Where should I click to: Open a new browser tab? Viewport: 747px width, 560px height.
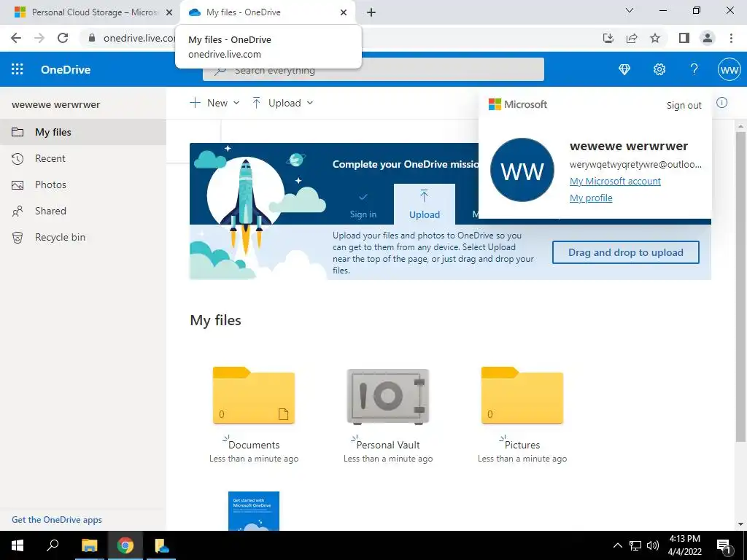tap(371, 12)
